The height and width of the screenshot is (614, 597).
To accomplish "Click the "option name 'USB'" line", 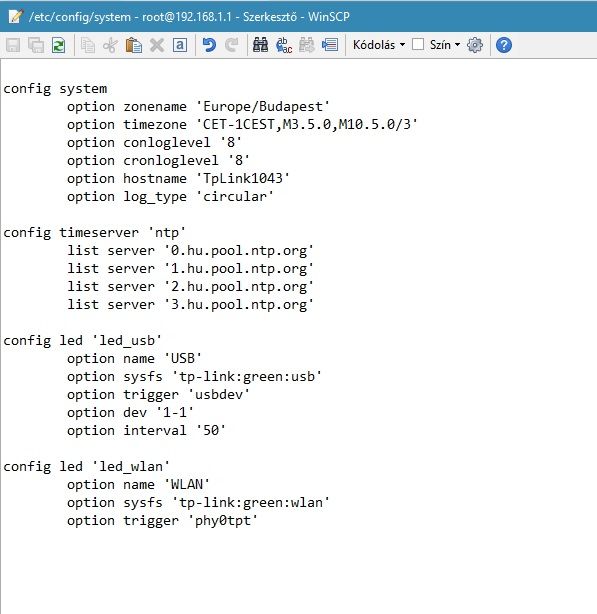I will (x=134, y=359).
